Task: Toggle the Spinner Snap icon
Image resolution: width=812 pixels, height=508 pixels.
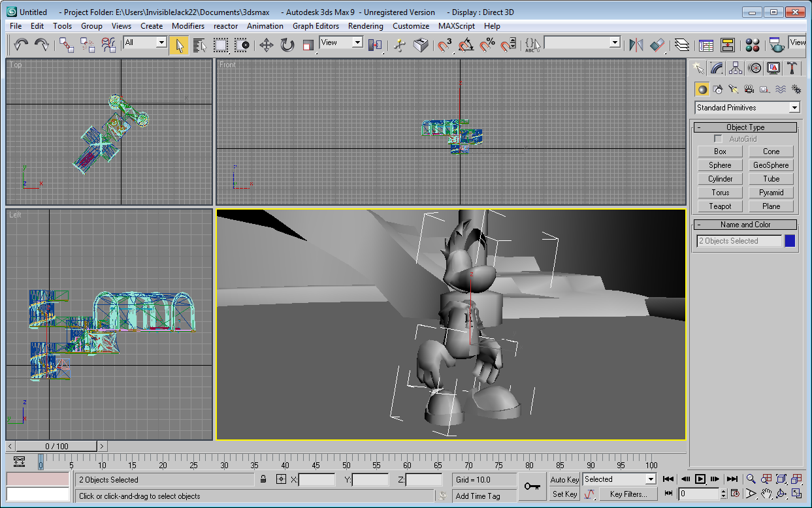Action: click(508, 44)
